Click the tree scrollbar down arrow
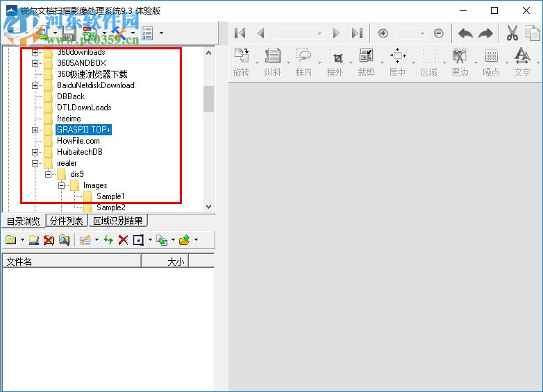 click(x=208, y=207)
